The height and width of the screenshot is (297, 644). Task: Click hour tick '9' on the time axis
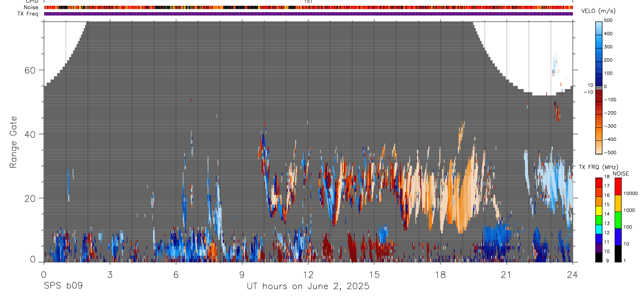click(242, 274)
